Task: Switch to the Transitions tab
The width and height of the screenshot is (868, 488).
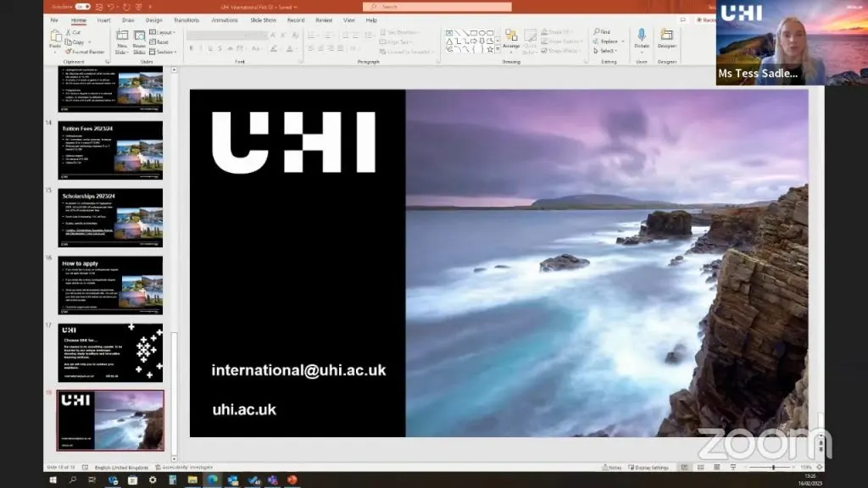Action: point(186,20)
